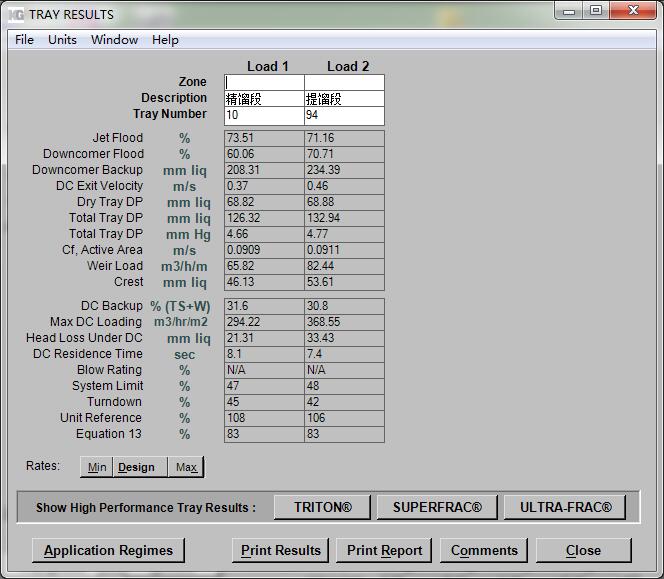664x579 pixels.
Task: Select Max DC Loading value 368.55
Action: click(344, 322)
